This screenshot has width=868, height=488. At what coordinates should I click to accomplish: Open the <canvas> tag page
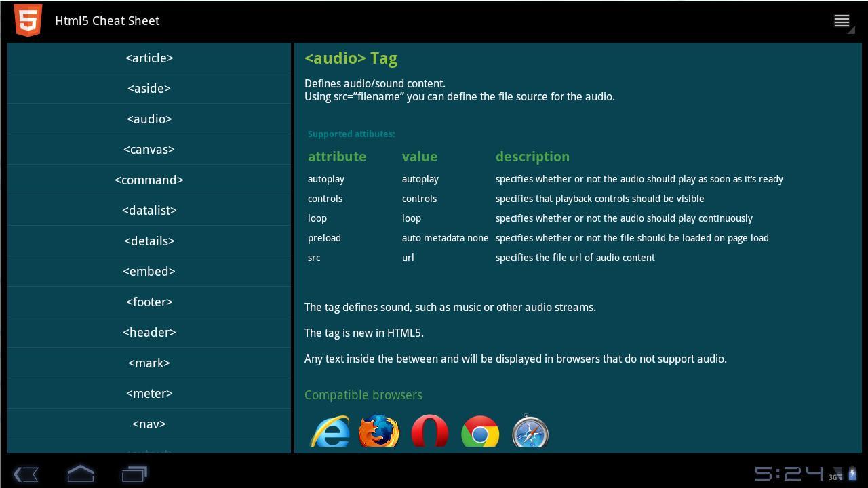[x=149, y=149]
